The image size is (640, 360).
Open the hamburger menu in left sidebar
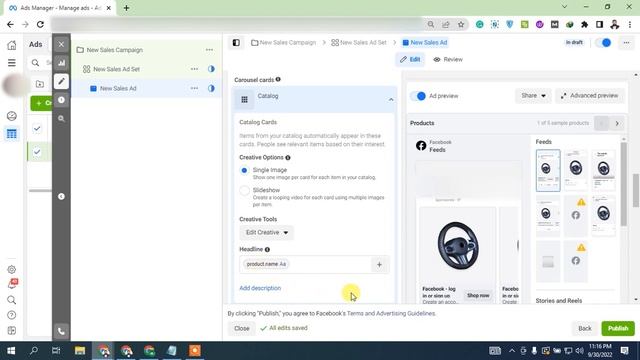pos(11,63)
